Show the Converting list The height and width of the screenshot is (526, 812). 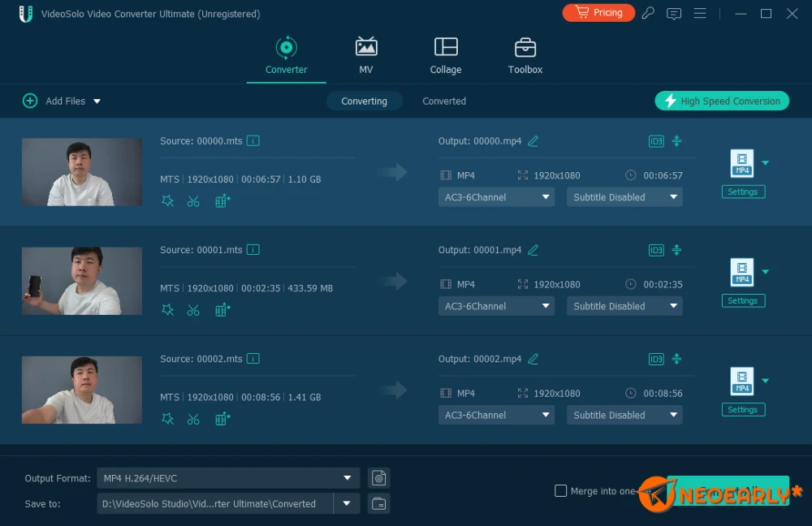coord(364,101)
